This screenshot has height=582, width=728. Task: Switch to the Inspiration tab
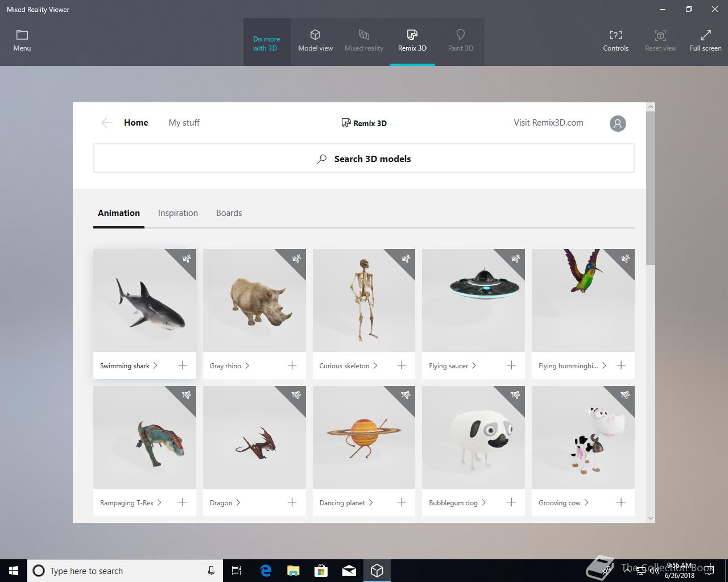point(178,213)
